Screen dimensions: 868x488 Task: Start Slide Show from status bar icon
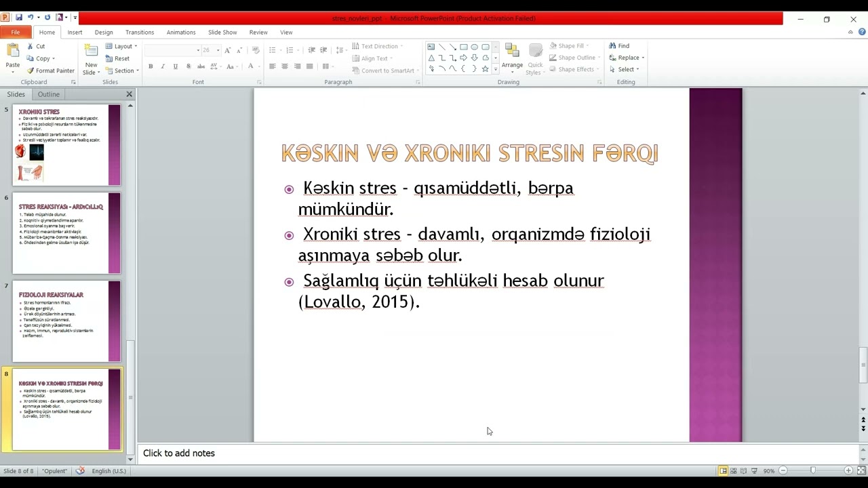coord(753,470)
